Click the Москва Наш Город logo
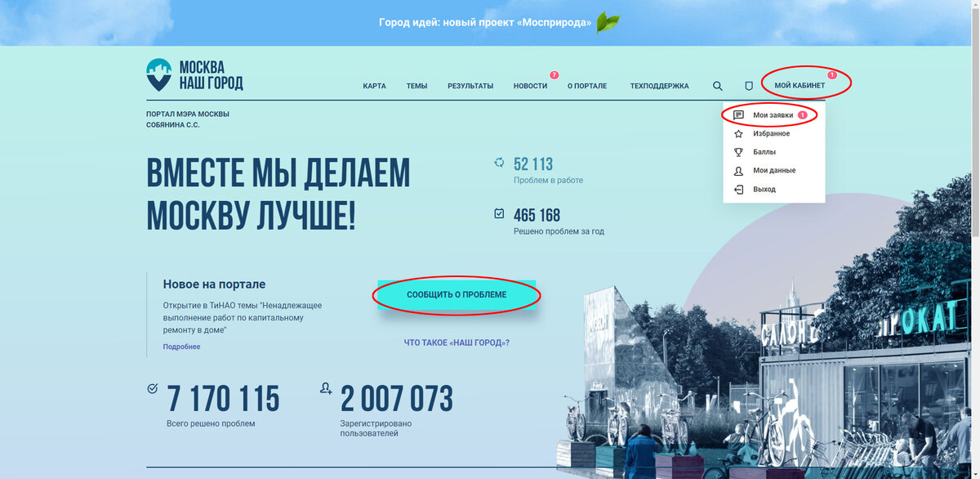Image resolution: width=980 pixels, height=479 pixels. click(x=194, y=75)
